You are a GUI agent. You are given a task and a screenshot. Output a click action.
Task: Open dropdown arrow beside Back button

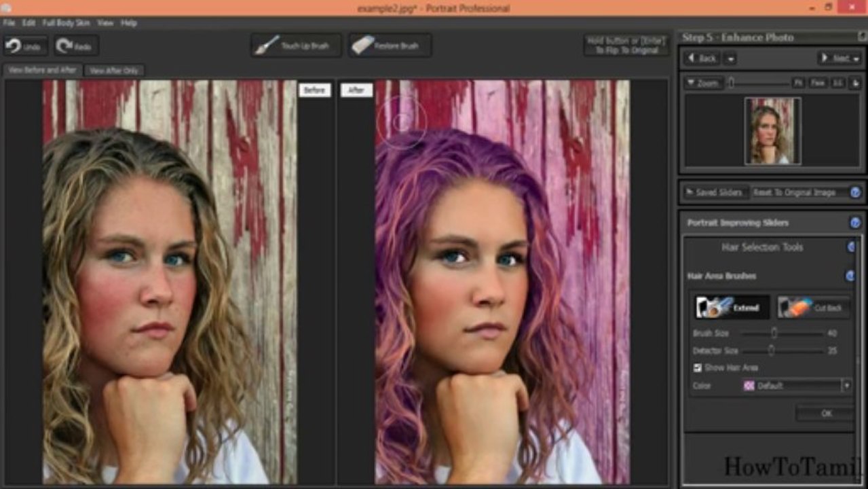pyautogui.click(x=730, y=58)
